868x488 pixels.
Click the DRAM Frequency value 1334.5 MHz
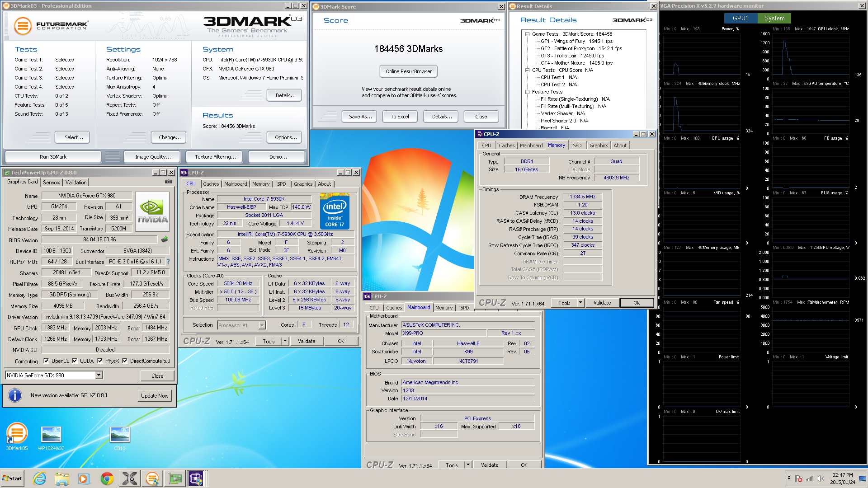point(582,197)
